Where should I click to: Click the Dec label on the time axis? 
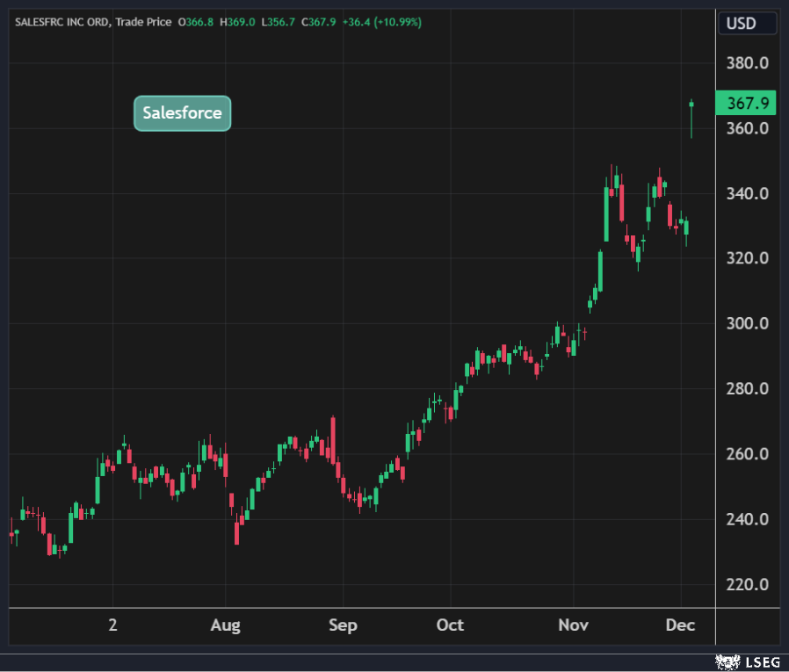coord(680,625)
